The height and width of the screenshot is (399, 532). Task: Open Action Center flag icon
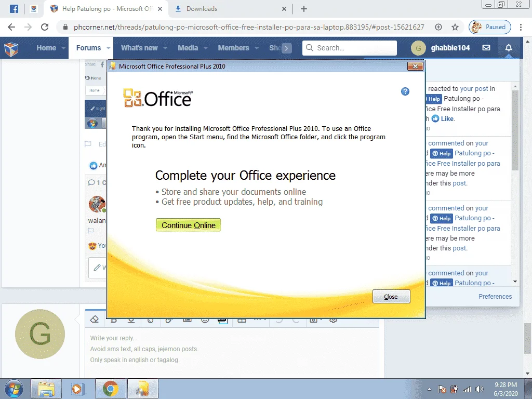click(442, 390)
